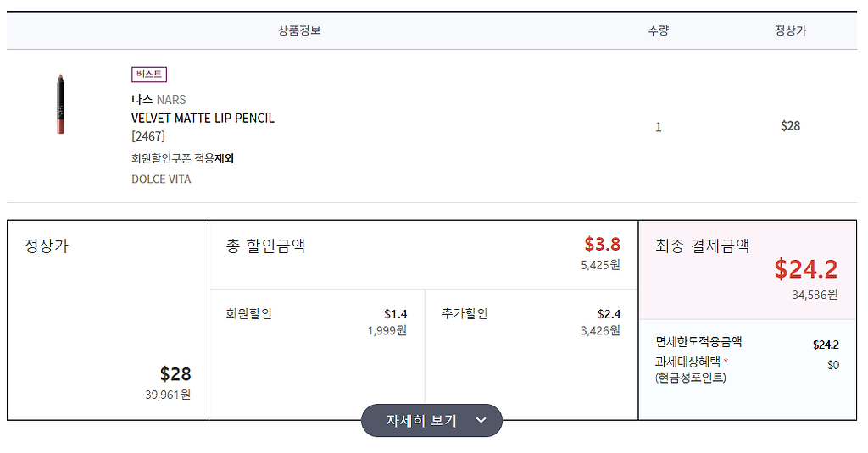
Task: Click the 회원할인쿠폰 적용제외 notice
Action: pos(182,158)
